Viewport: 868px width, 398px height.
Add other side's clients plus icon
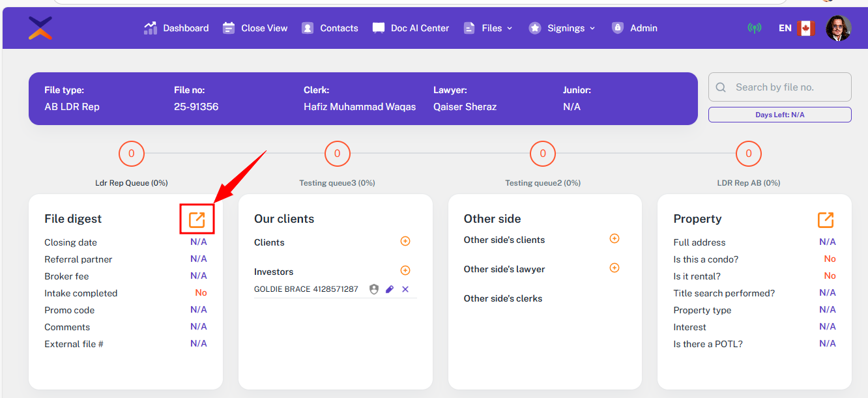pos(614,239)
